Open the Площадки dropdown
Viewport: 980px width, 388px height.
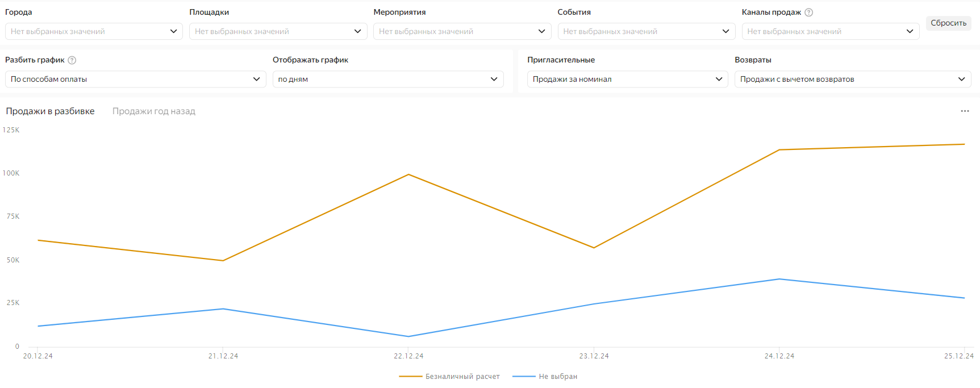pos(278,31)
